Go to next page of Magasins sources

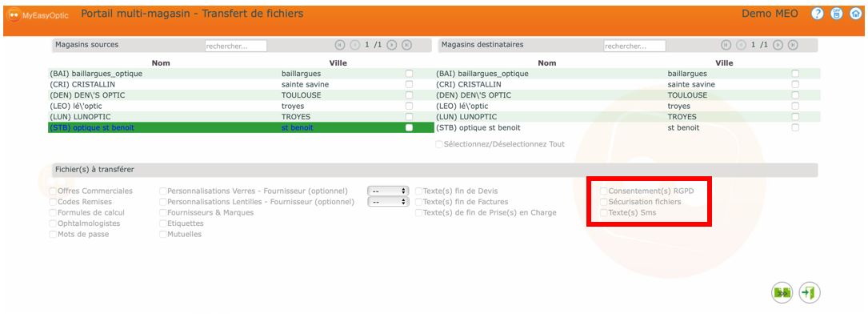[x=392, y=45]
